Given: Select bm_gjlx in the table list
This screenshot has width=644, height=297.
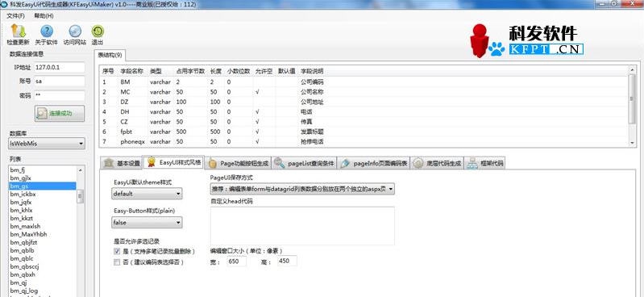Looking at the screenshot, I should [42, 178].
